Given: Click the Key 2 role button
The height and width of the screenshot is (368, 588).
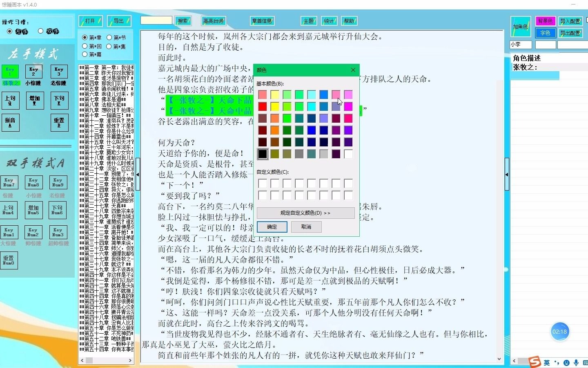Looking at the screenshot, I should [33, 72].
